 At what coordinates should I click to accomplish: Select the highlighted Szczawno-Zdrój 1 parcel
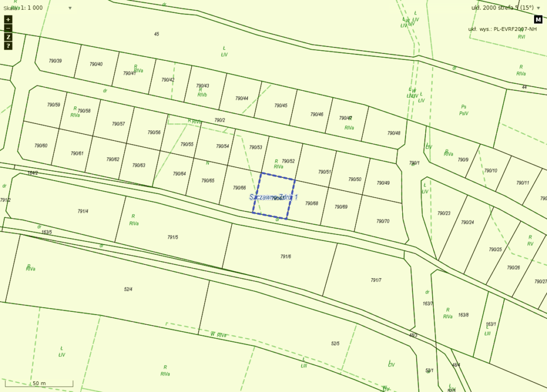pos(273,197)
